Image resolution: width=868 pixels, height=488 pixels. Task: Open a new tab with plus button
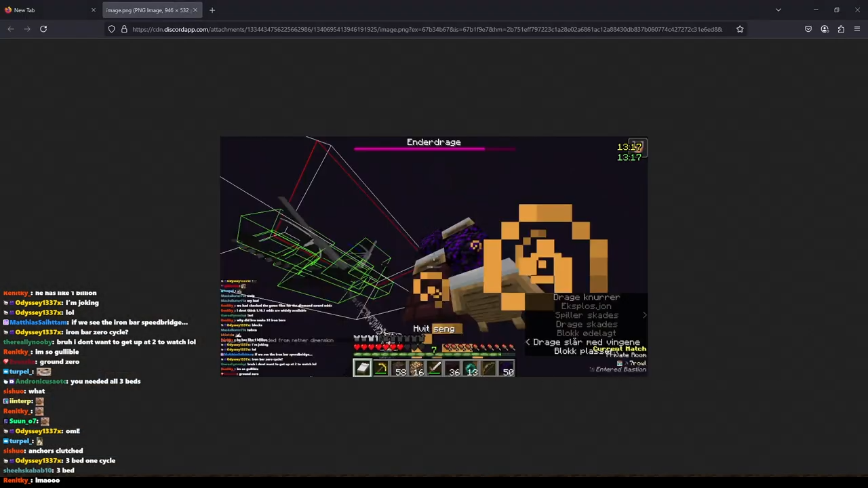[x=212, y=10]
